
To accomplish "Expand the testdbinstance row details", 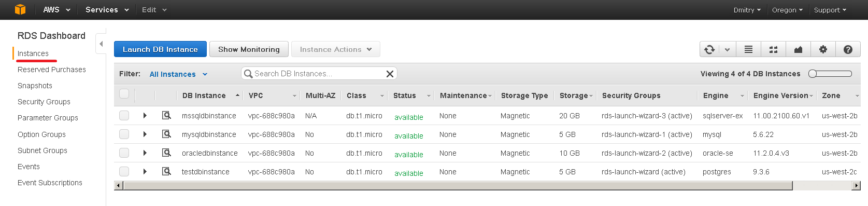I will 145,171.
